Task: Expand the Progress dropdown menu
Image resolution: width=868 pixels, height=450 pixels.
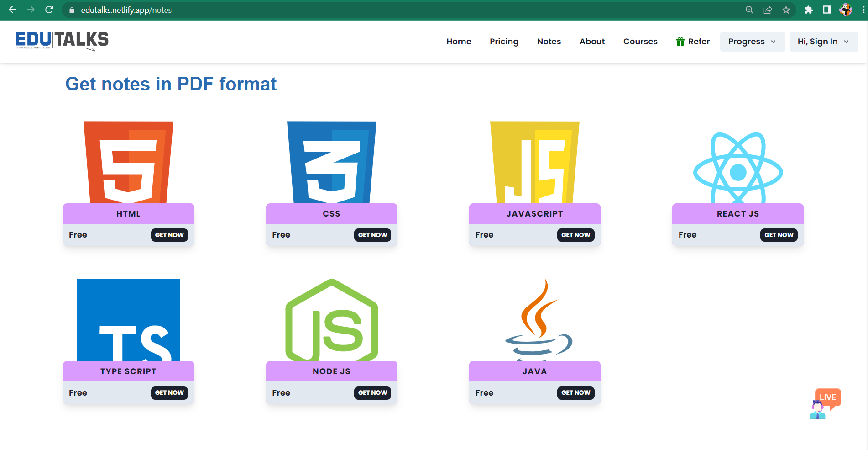Action: pos(752,42)
